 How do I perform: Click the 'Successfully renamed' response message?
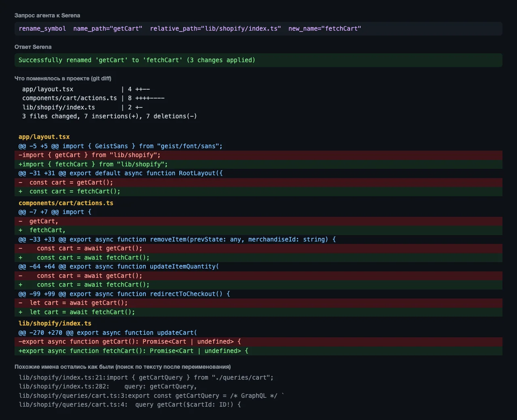[x=137, y=60]
